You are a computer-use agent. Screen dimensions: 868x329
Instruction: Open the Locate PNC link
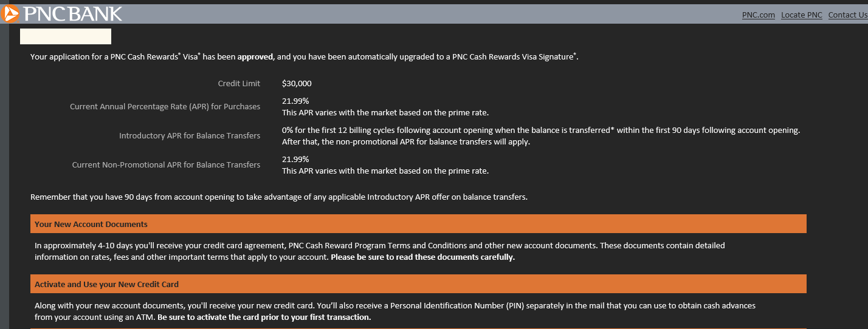click(801, 15)
